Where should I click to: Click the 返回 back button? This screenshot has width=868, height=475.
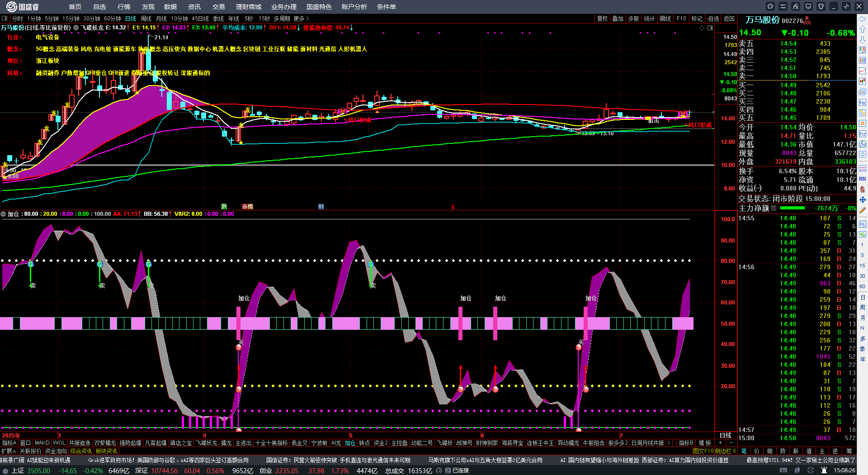(729, 19)
